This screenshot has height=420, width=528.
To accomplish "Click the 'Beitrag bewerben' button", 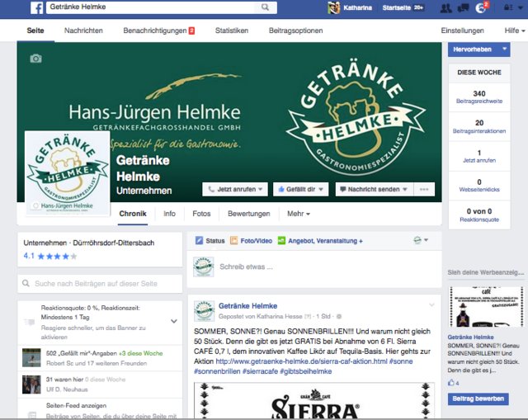I will 478,399.
